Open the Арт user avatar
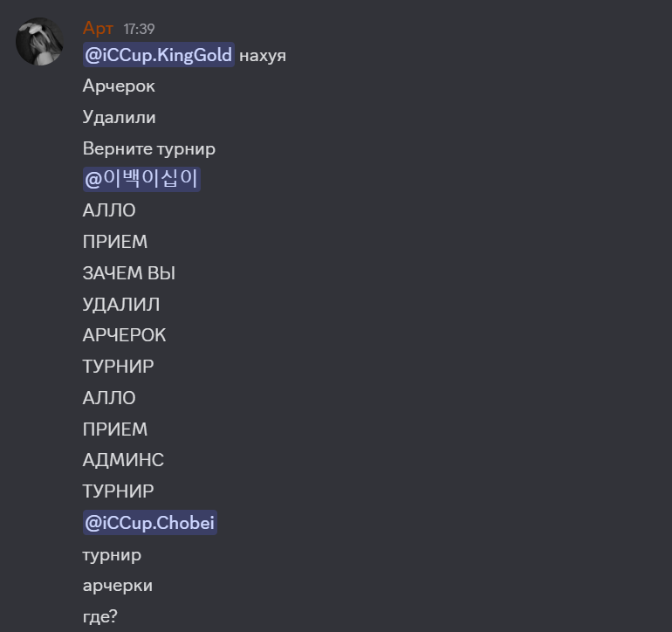The width and height of the screenshot is (672, 632). point(39,42)
